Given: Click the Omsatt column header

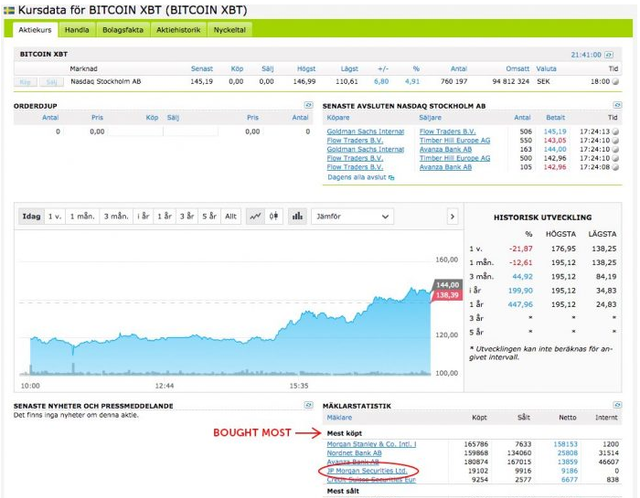Looking at the screenshot, I should pyautogui.click(x=518, y=69).
